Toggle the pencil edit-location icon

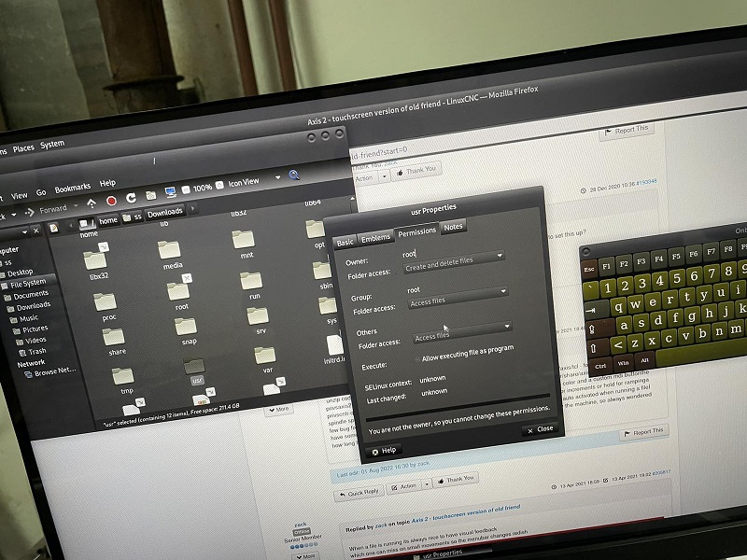click(x=54, y=228)
